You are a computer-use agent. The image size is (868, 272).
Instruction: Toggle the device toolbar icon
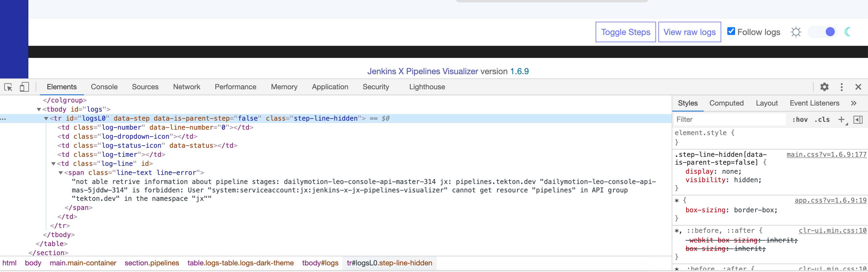(x=24, y=87)
